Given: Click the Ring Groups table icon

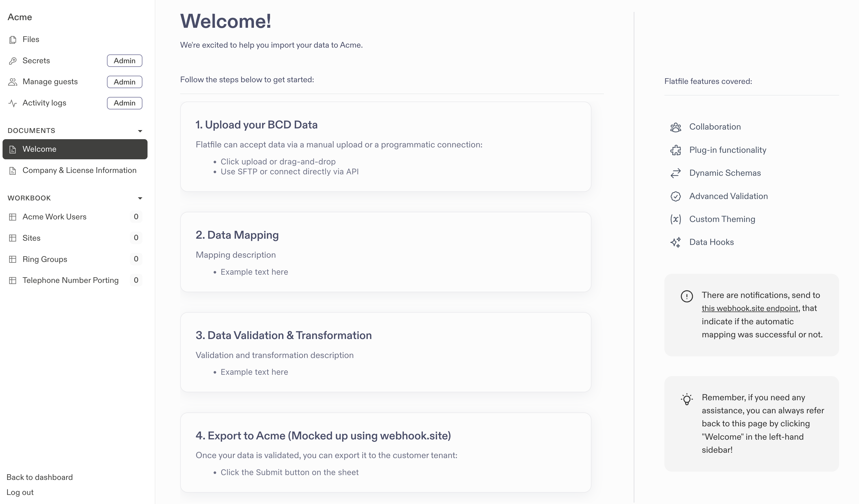Looking at the screenshot, I should (12, 259).
